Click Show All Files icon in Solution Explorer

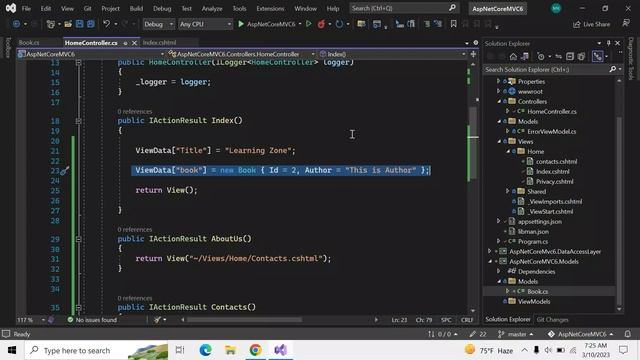pyautogui.click(x=581, y=56)
